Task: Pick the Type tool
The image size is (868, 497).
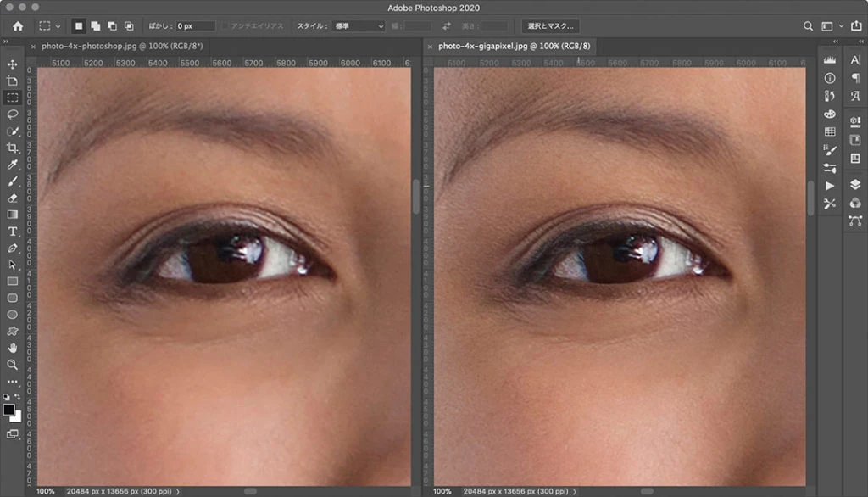Action: click(13, 232)
